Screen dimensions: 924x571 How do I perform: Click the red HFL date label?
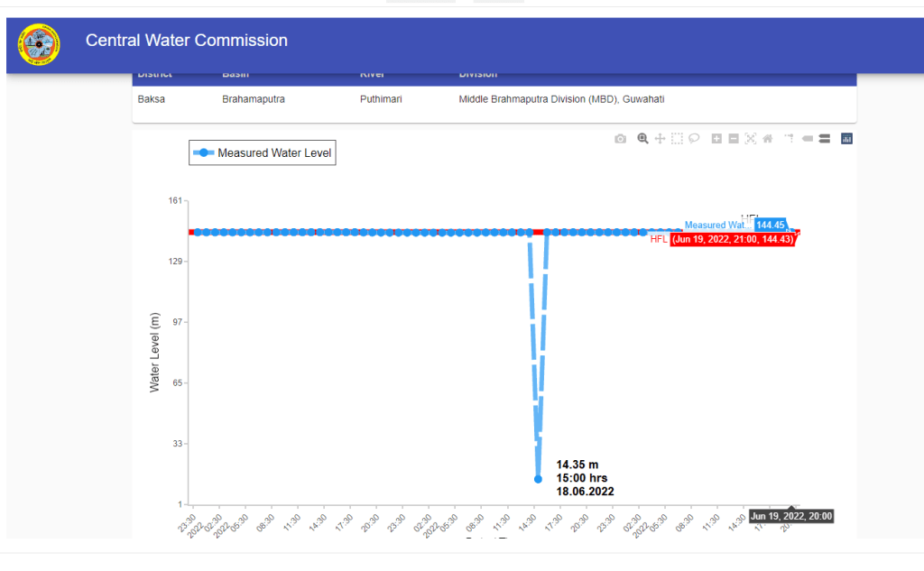tap(733, 239)
